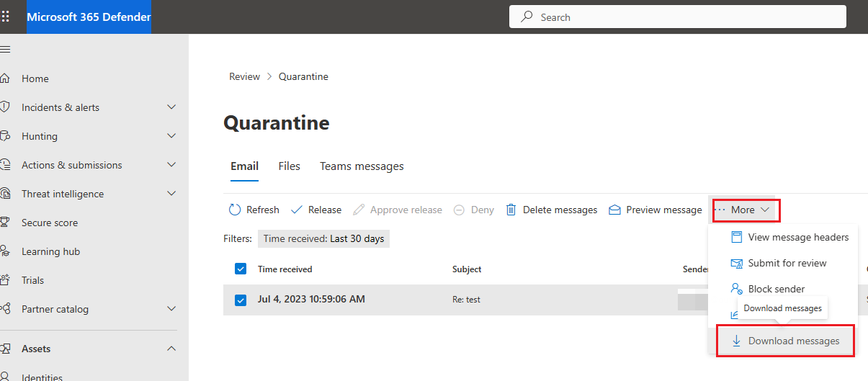Click the Block sender person icon
Viewport: 868px width, 381px height.
[x=736, y=289]
